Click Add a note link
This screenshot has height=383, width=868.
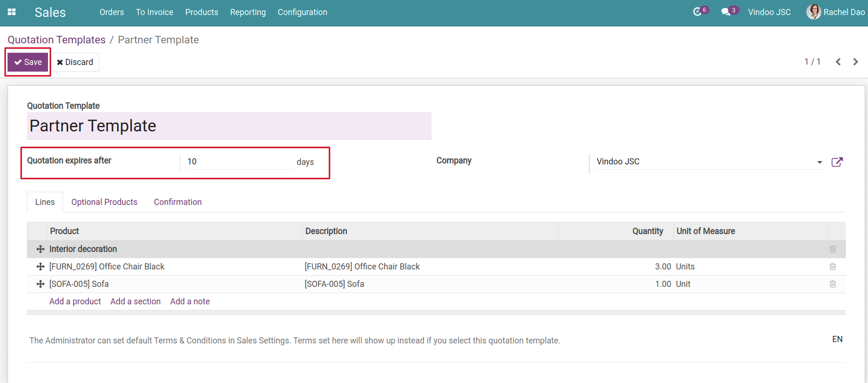[x=190, y=302]
